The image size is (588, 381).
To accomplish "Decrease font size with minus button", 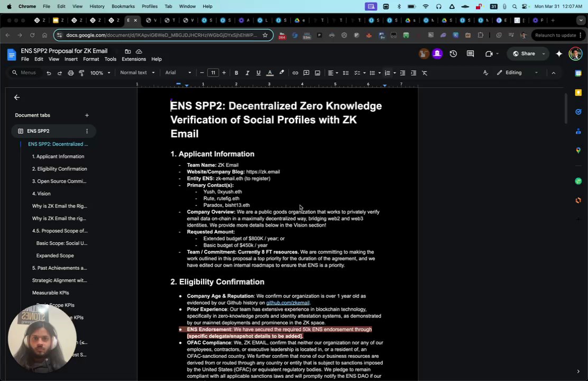I will (x=202, y=73).
